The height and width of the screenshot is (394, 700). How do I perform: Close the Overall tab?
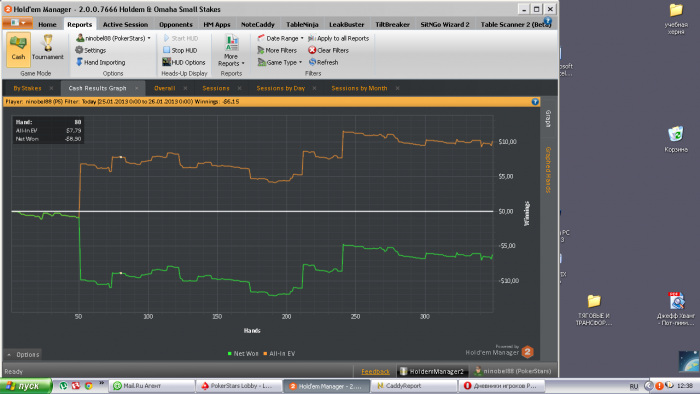pos(185,88)
